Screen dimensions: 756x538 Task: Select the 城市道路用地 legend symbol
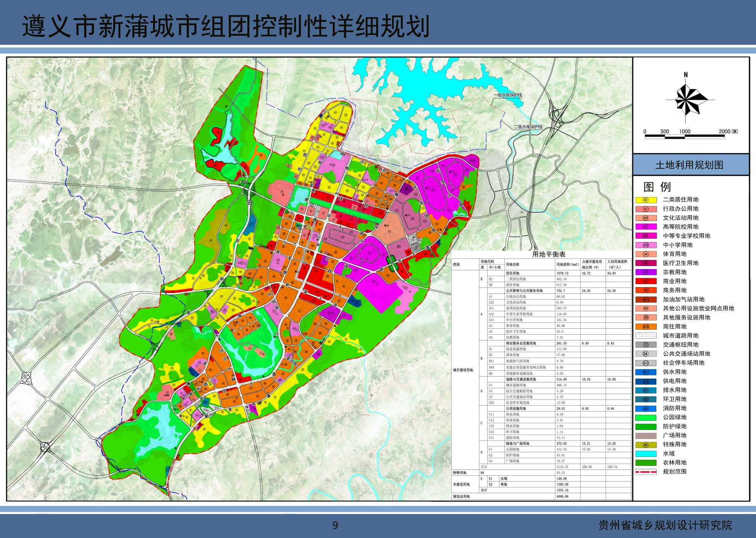point(646,336)
